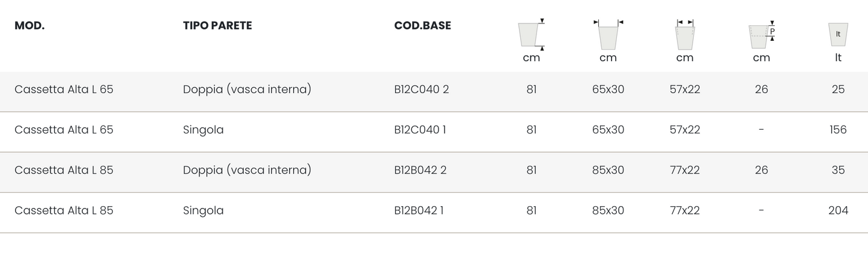Click base code B12C040 1
Image resolution: width=868 pixels, height=259 pixels.
(420, 130)
